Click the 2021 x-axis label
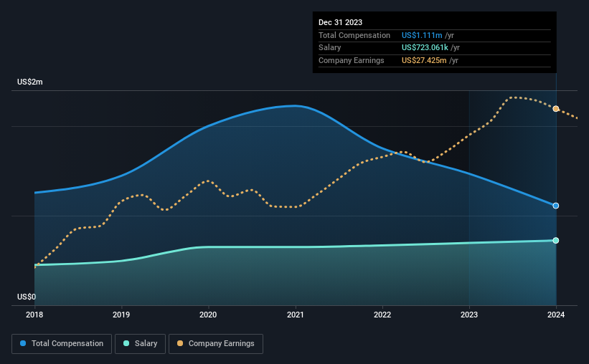 click(296, 315)
